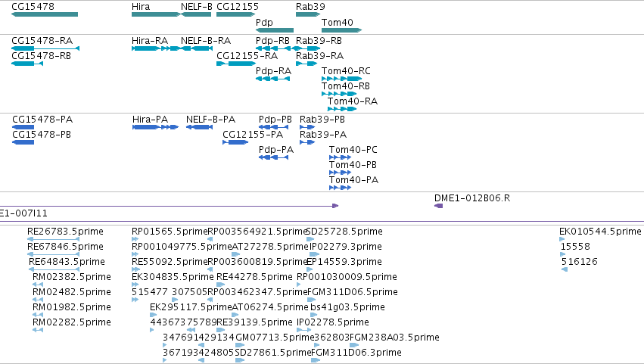
Task: Select the E1-007I11 BAC label
Action: [23, 213]
